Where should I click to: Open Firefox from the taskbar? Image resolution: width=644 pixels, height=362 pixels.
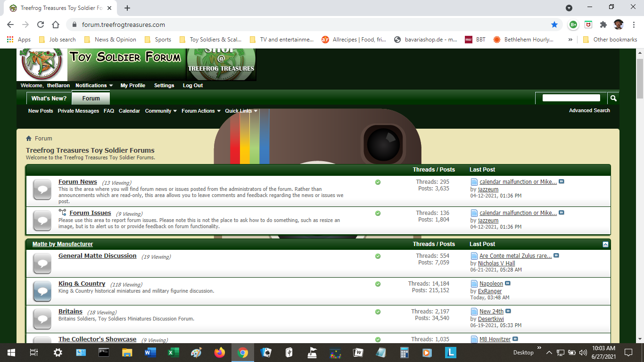pos(220,352)
